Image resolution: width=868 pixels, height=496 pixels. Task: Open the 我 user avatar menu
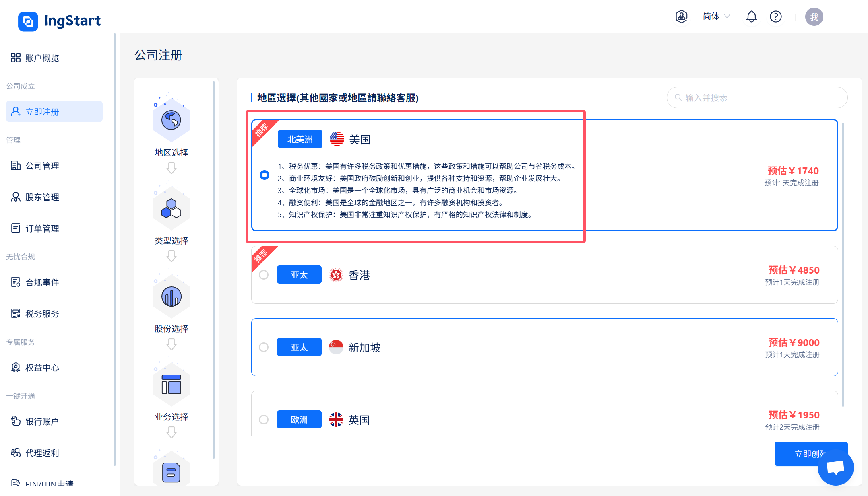814,17
